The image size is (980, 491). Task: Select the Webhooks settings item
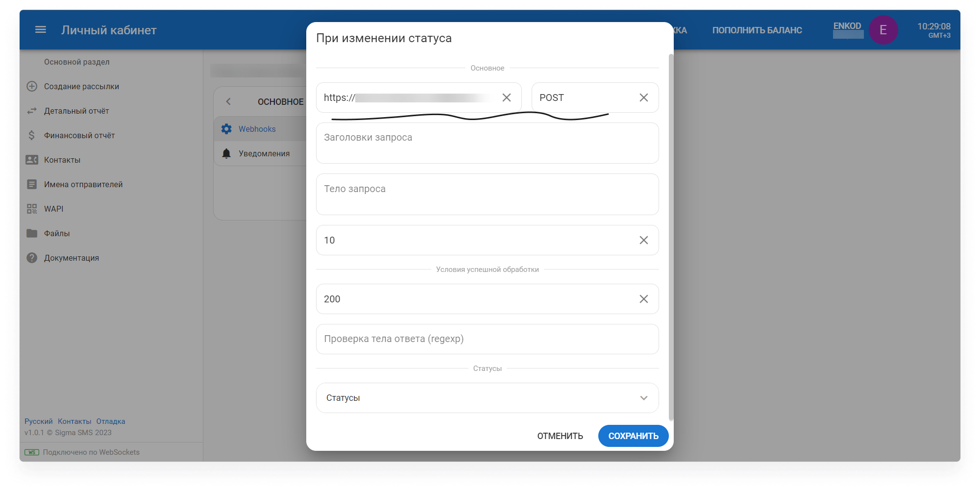[x=260, y=129]
